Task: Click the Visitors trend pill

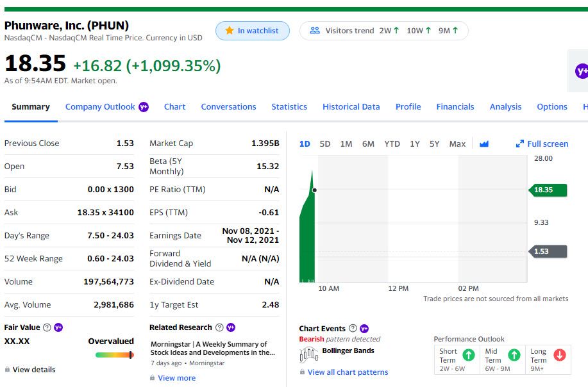Action: coord(383,31)
